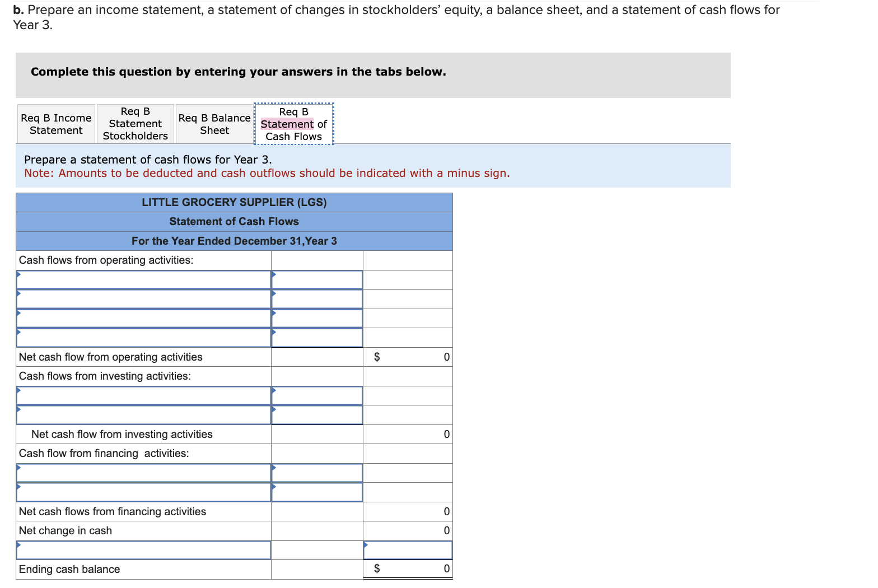Click 'Cash flows from operating activities:' label
This screenshot has height=588, width=878.
pyautogui.click(x=106, y=260)
